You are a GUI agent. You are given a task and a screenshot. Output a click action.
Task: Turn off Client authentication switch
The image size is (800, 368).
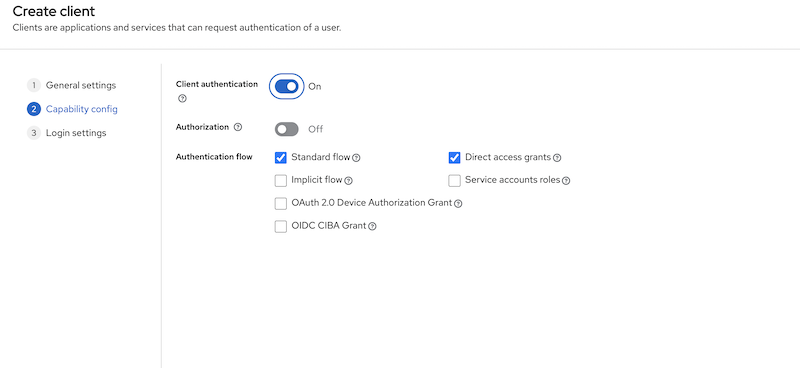[286, 87]
